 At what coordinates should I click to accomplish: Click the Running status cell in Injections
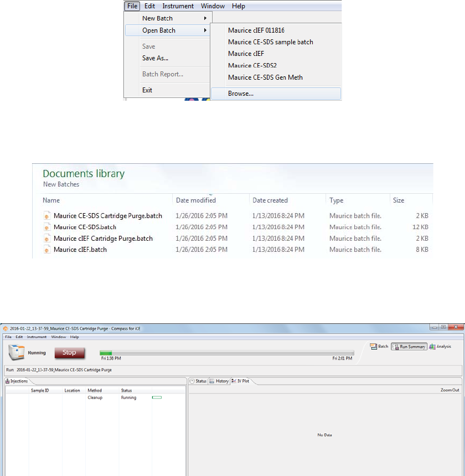click(128, 397)
